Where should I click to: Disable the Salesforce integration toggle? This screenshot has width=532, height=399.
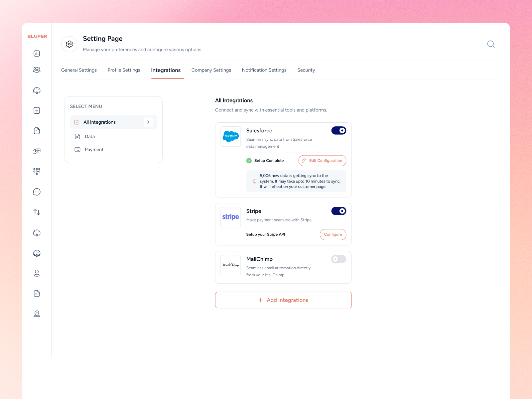tap(338, 130)
